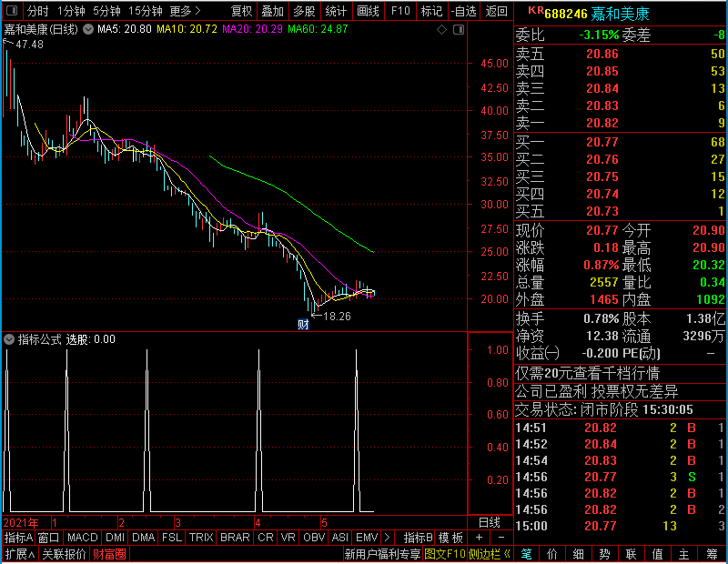Image resolution: width=728 pixels, height=564 pixels.
Task: Open the 关联报价 tab
Action: pos(64,554)
